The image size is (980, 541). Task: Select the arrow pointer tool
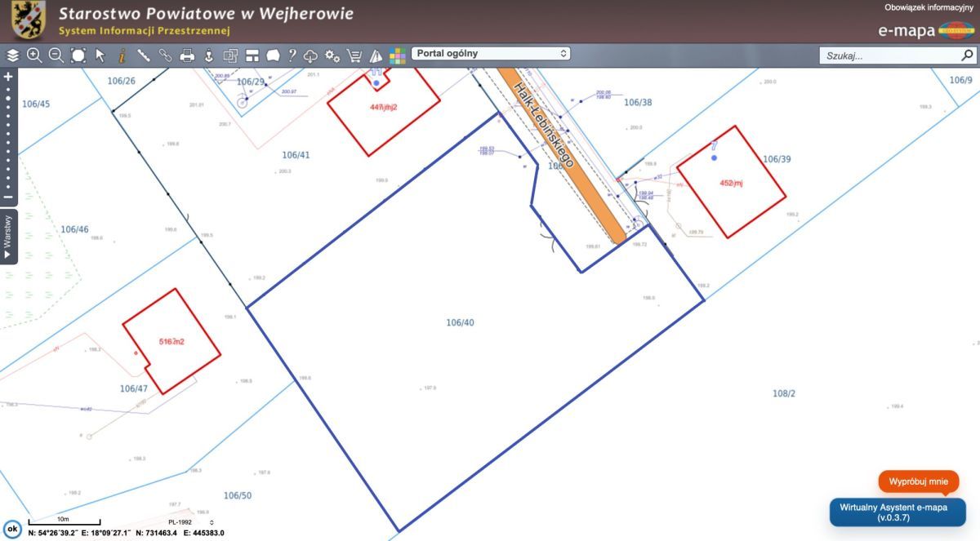click(100, 55)
